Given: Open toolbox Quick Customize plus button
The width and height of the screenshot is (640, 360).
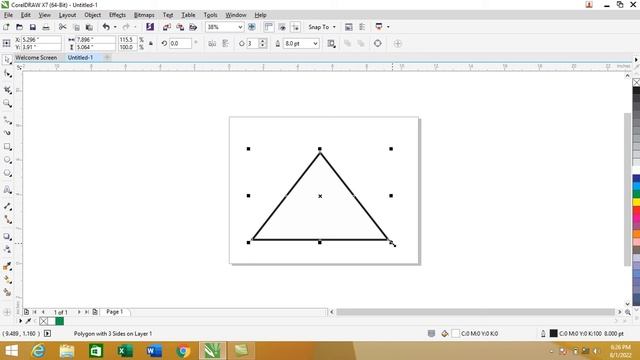Looking at the screenshot, I should 7,312.
